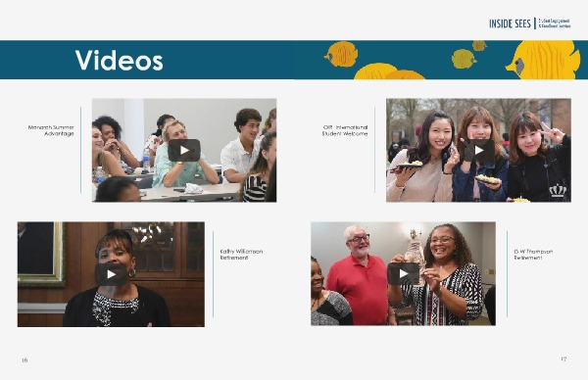Click the large yellow fish in banner
The image size is (588, 380).
[x=543, y=60]
